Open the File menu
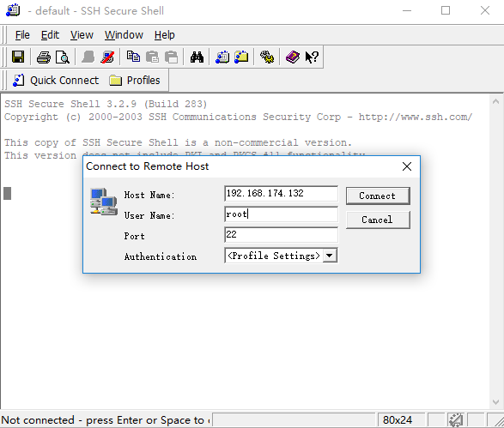This screenshot has width=504, height=428. click(22, 34)
